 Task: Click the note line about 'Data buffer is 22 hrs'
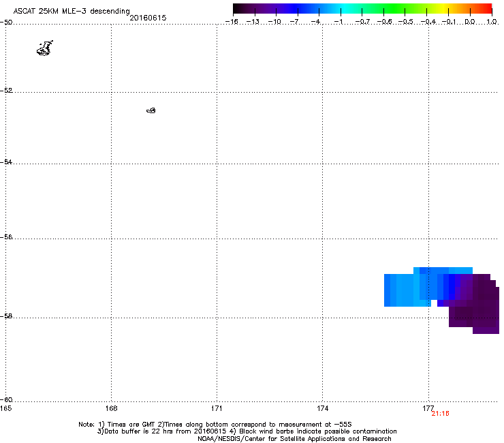[247, 431]
